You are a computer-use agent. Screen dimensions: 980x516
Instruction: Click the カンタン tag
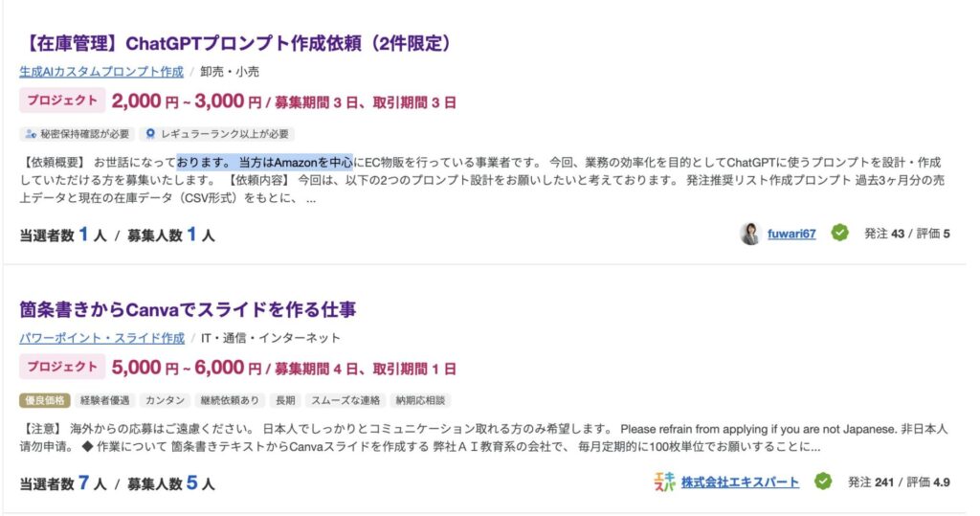point(165,400)
